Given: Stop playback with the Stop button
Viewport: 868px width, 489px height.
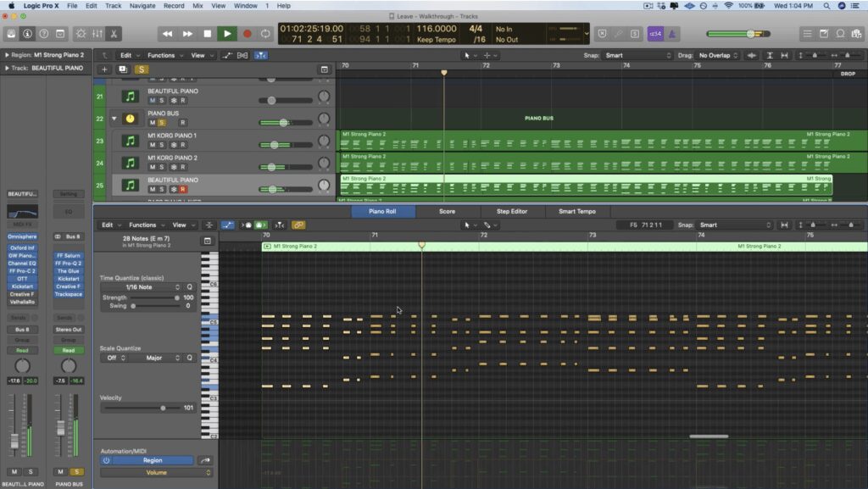Looking at the screenshot, I should coord(208,34).
